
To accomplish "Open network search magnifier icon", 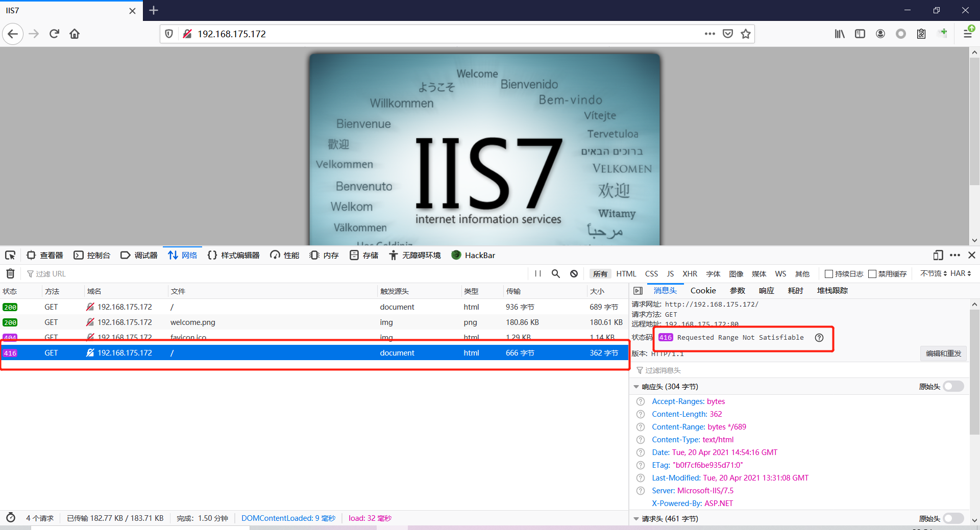I will tap(556, 273).
